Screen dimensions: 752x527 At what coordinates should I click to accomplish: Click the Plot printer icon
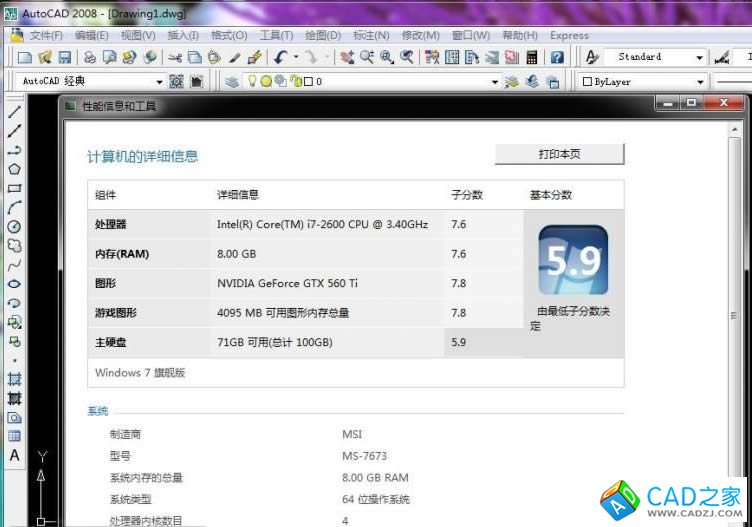click(90, 58)
